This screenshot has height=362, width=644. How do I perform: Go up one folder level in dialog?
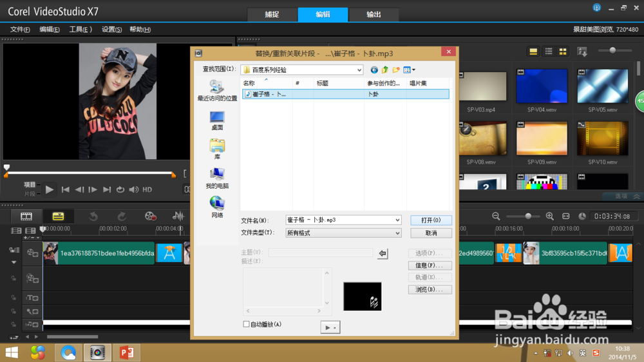click(x=385, y=70)
